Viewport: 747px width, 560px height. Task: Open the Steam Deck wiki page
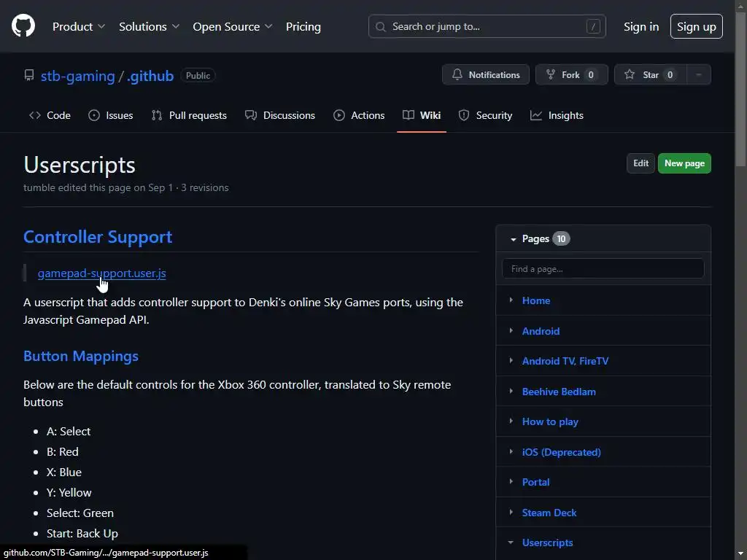pyautogui.click(x=549, y=513)
